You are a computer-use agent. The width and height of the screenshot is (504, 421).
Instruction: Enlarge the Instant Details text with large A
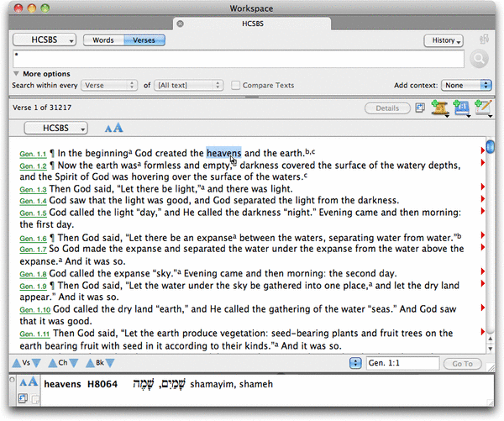tap(33, 382)
